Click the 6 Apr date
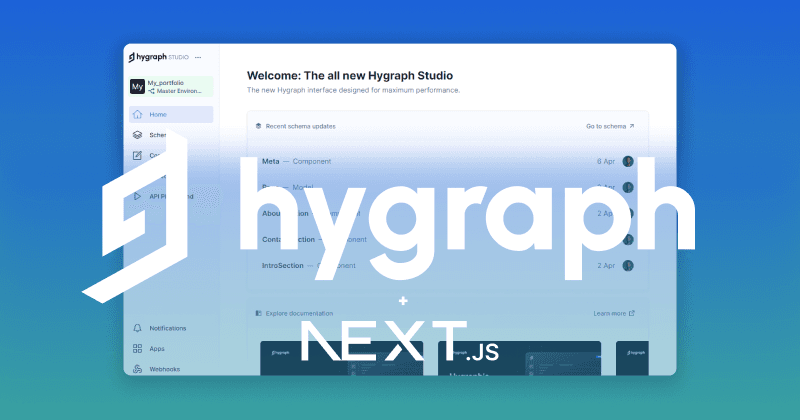Screen dimensions: 800x420 pyautogui.click(x=606, y=161)
